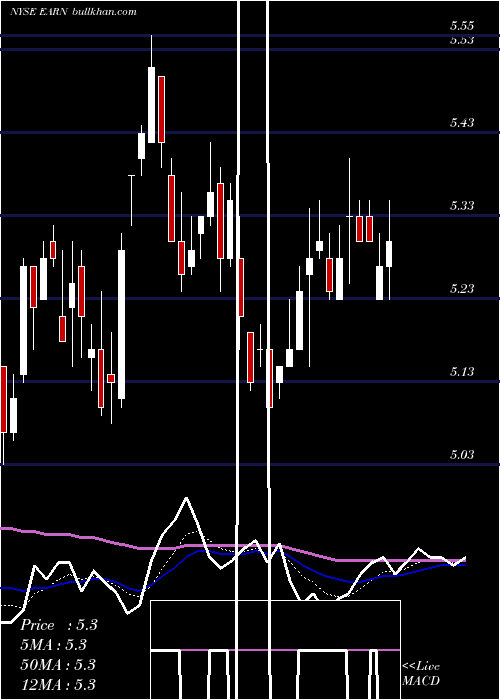500x700 pixels.
Task: Click the 5.33 price axis label
Action: (462, 205)
